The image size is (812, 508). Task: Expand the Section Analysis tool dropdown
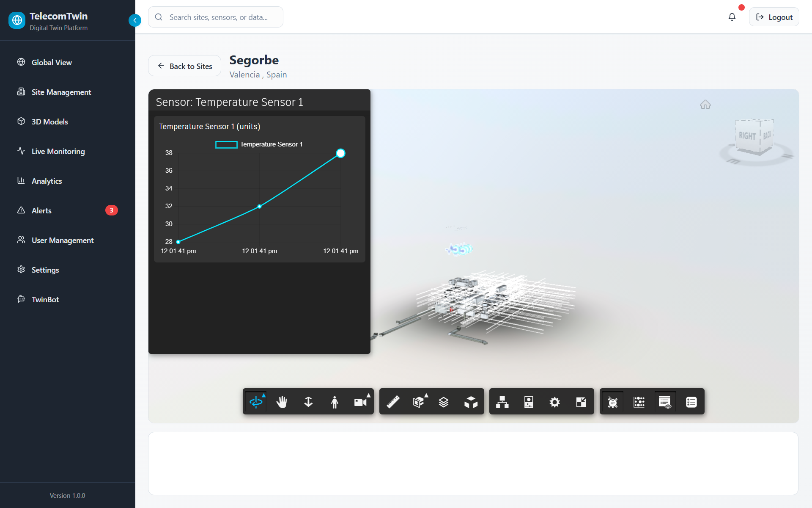click(426, 395)
